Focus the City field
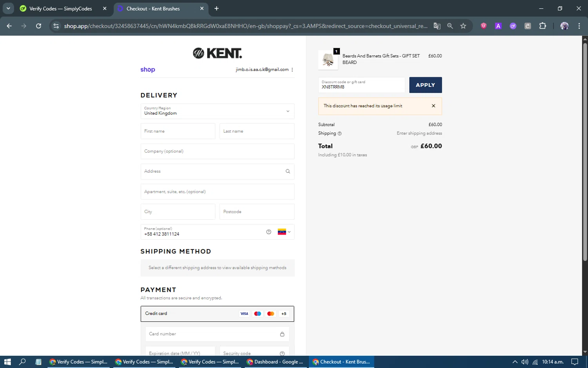The height and width of the screenshot is (368, 588). (178, 211)
